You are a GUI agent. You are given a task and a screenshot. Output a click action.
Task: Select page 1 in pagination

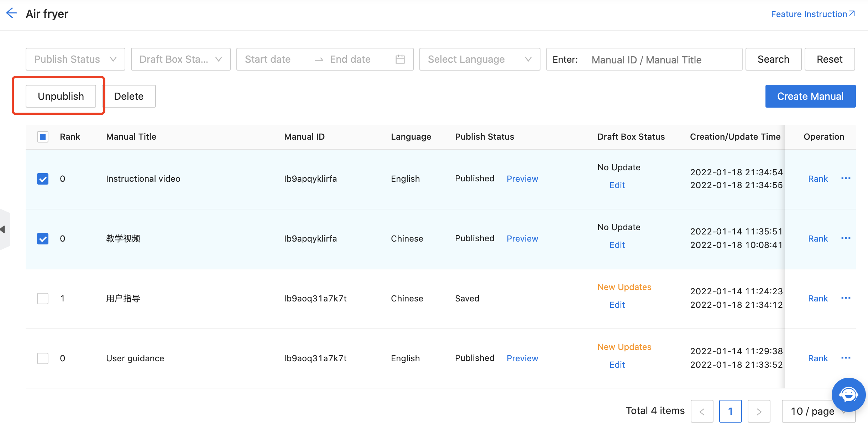[731, 411]
